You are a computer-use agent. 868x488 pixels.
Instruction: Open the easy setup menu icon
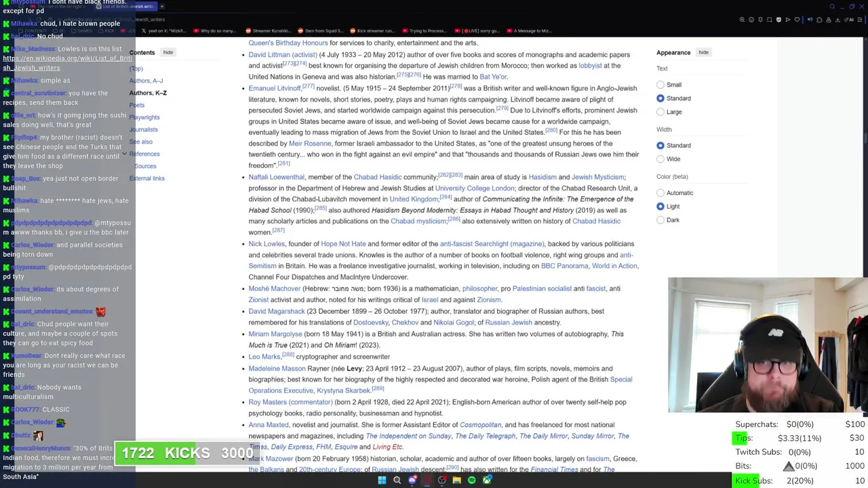pyautogui.click(x=859, y=20)
